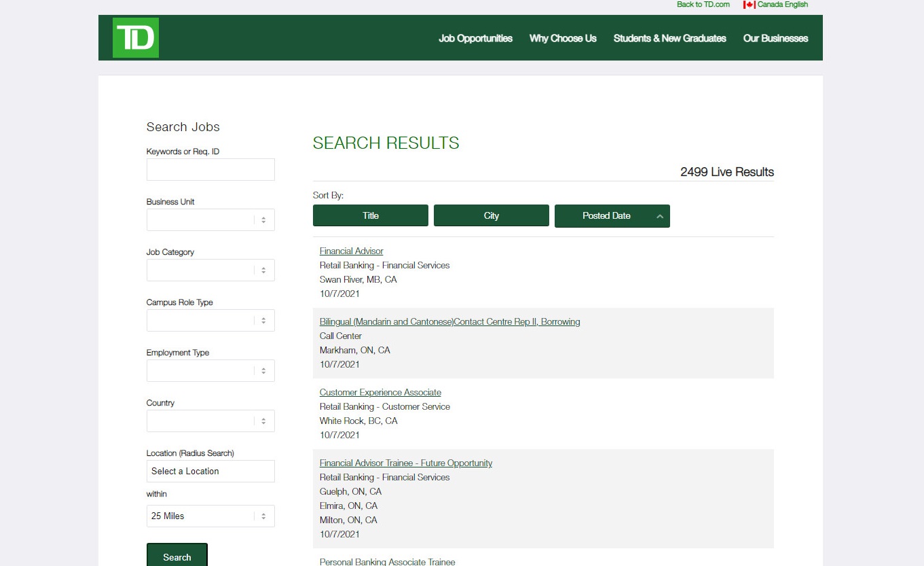Click the TD logo icon
Image resolution: width=924 pixels, height=566 pixels.
(136, 38)
